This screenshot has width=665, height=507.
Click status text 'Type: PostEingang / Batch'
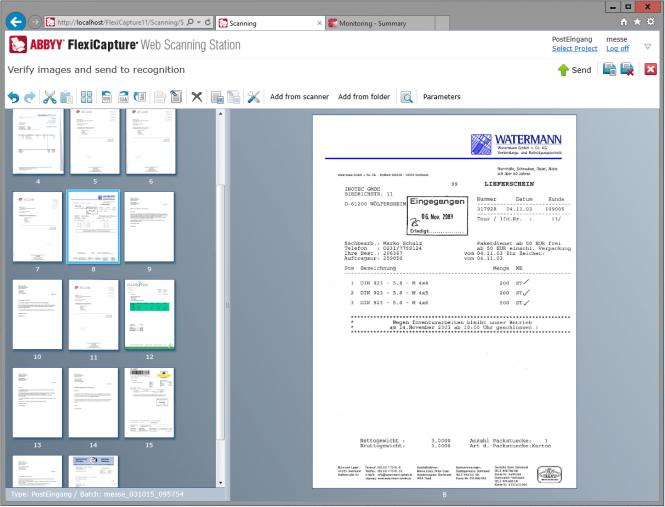pos(97,494)
